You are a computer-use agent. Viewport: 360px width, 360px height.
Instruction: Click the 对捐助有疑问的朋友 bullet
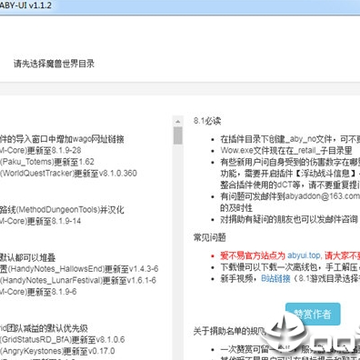(x=289, y=220)
